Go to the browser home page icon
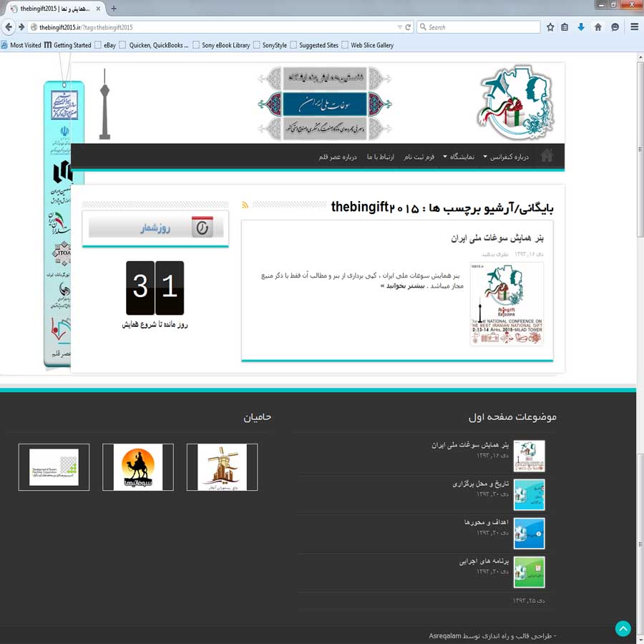 [598, 27]
